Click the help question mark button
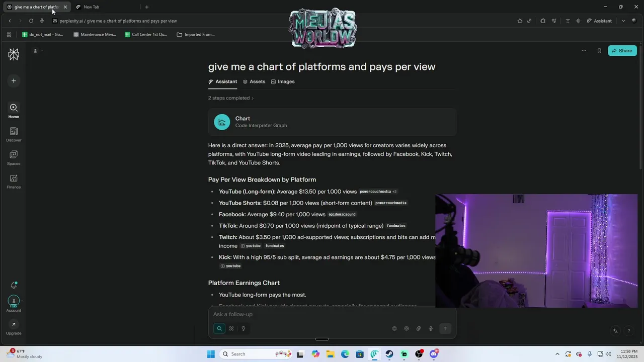Screen dimensions: 644x362 (629, 331)
